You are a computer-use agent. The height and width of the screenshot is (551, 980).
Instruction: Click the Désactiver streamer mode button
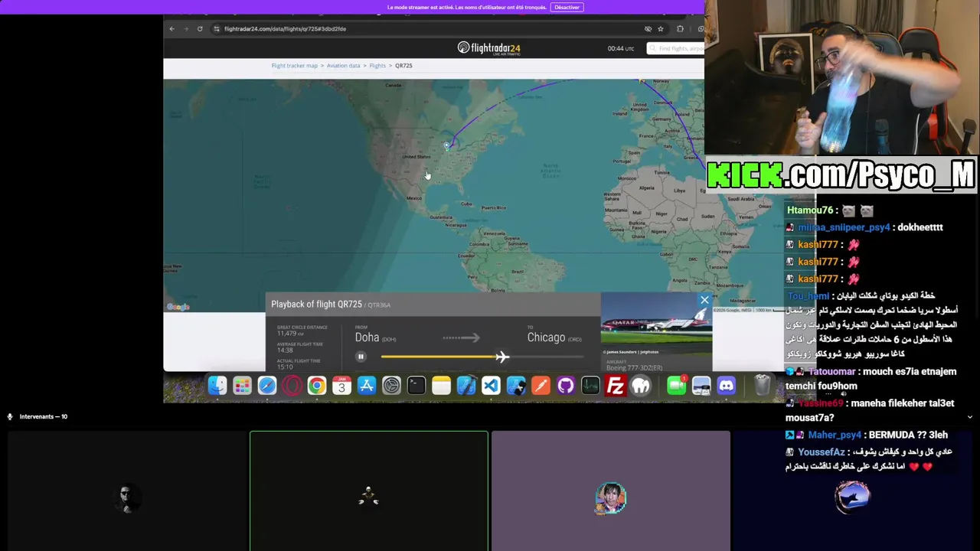(x=567, y=7)
